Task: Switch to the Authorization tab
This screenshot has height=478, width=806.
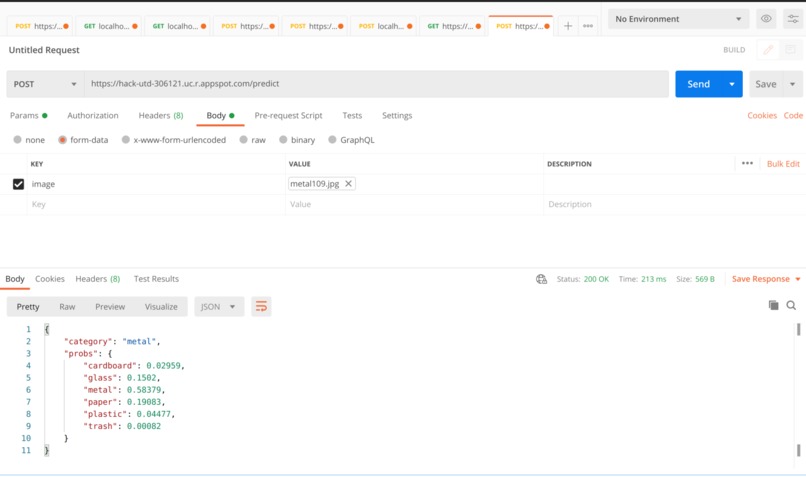Action: pos(93,116)
